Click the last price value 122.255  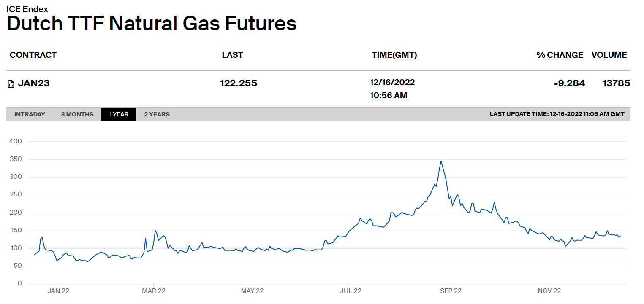pos(239,83)
